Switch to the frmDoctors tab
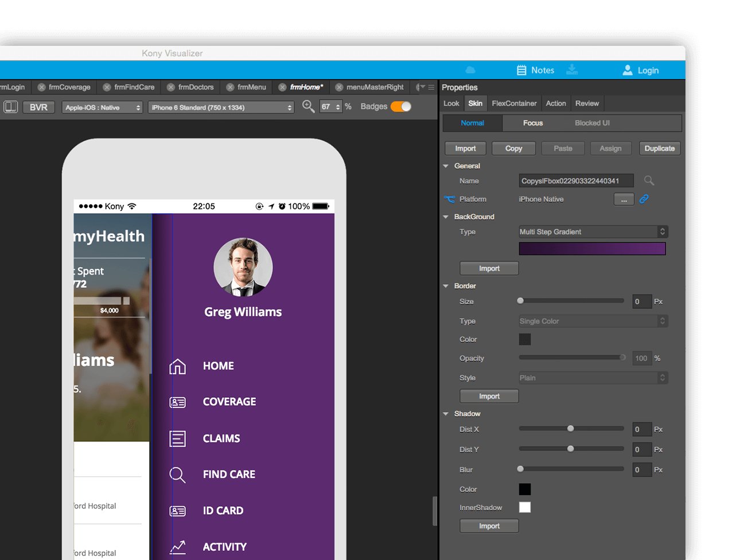This screenshot has width=732, height=560. [196, 87]
